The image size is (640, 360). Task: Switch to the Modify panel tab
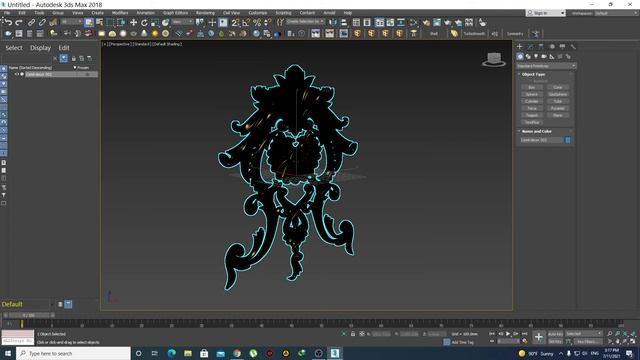530,47
